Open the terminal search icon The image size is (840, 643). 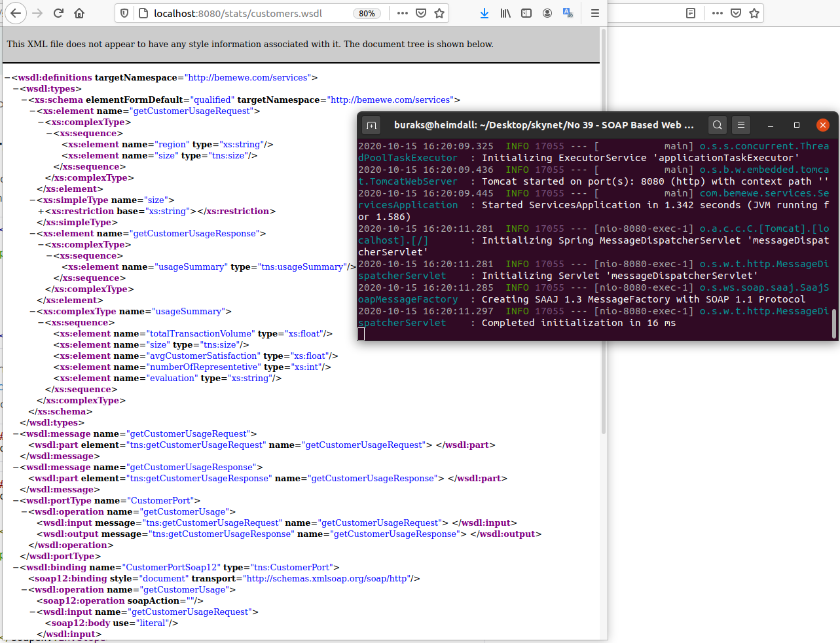pos(717,124)
